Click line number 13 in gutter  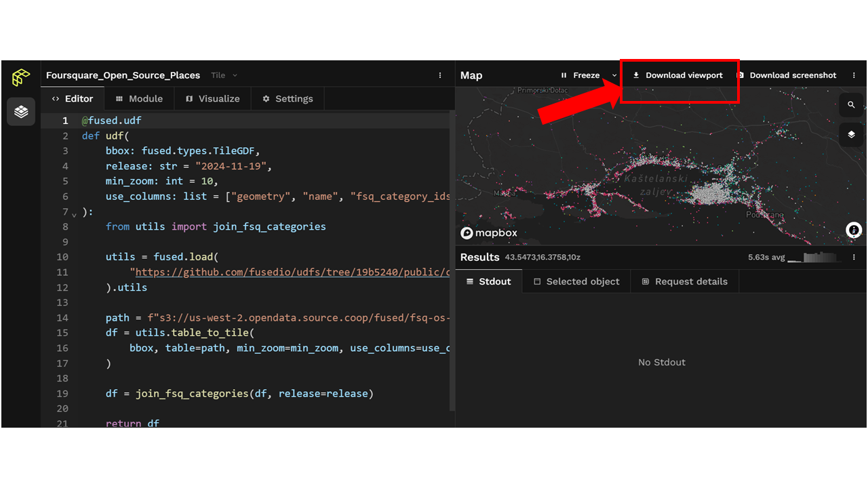(x=63, y=302)
